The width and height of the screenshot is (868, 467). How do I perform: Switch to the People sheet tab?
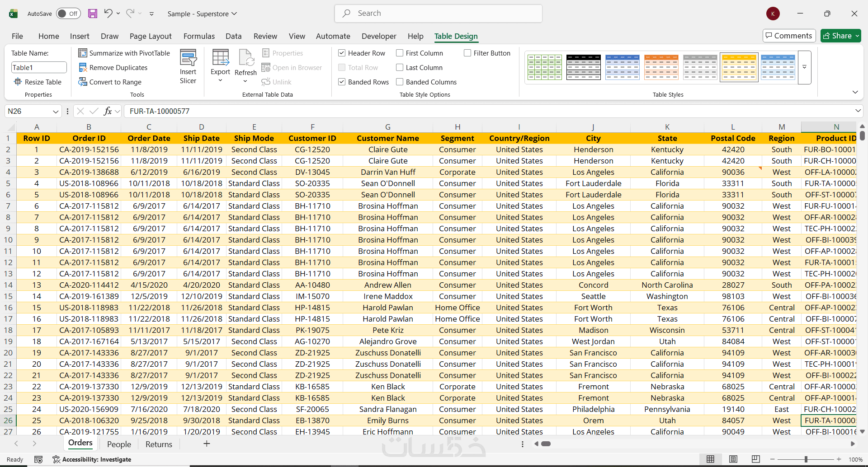[x=119, y=444]
